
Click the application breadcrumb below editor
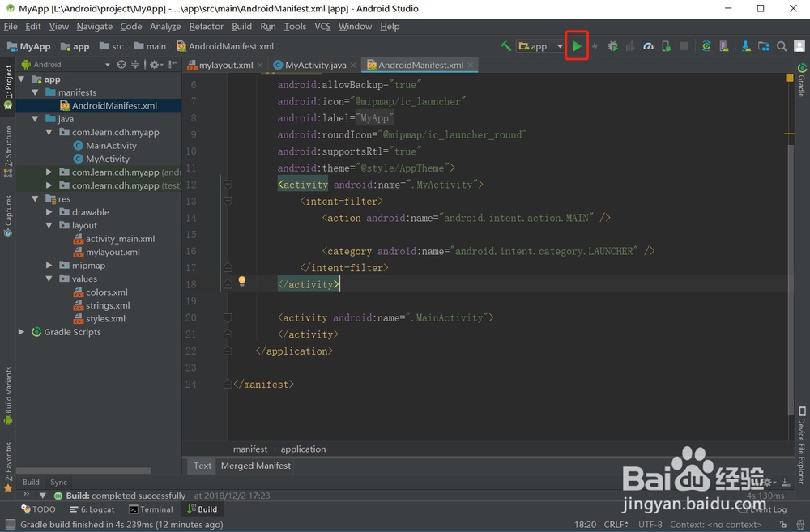(303, 449)
